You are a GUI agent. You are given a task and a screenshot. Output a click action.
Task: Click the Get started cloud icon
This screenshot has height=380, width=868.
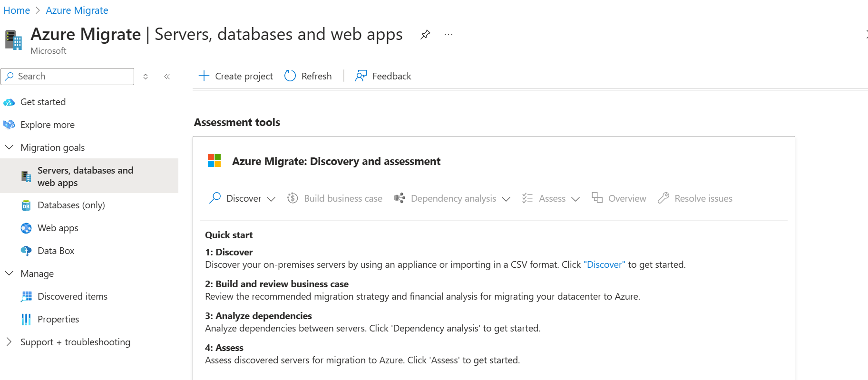click(9, 102)
